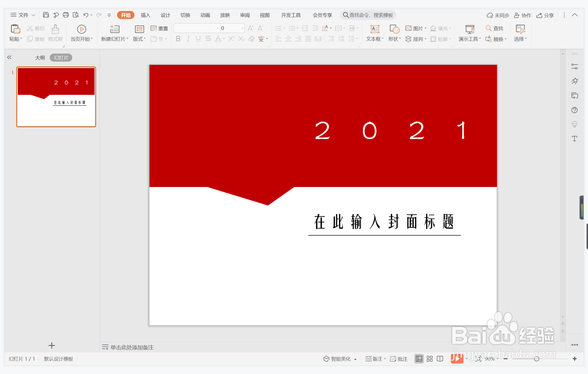The width and height of the screenshot is (588, 374).
Task: Open the font name dropdown
Action: (x=218, y=28)
